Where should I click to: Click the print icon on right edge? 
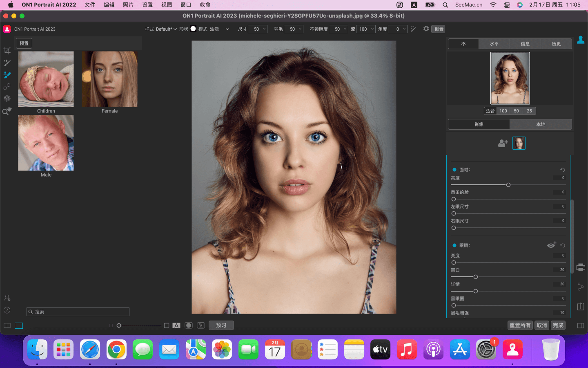tap(581, 267)
